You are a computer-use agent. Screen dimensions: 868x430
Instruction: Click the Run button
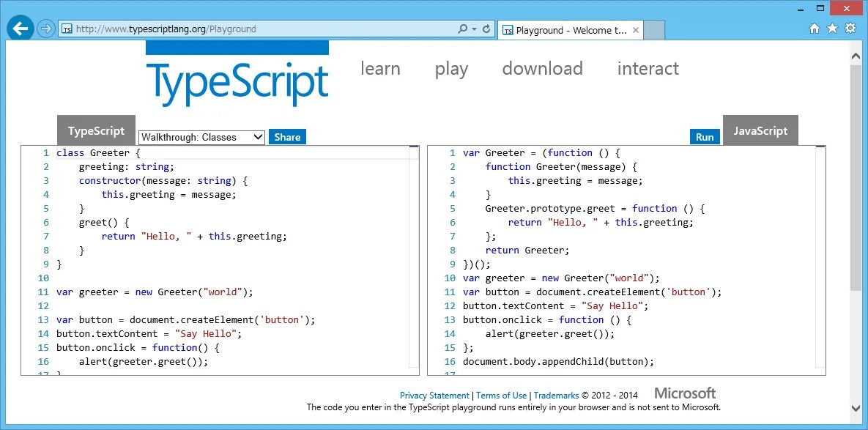tap(705, 137)
